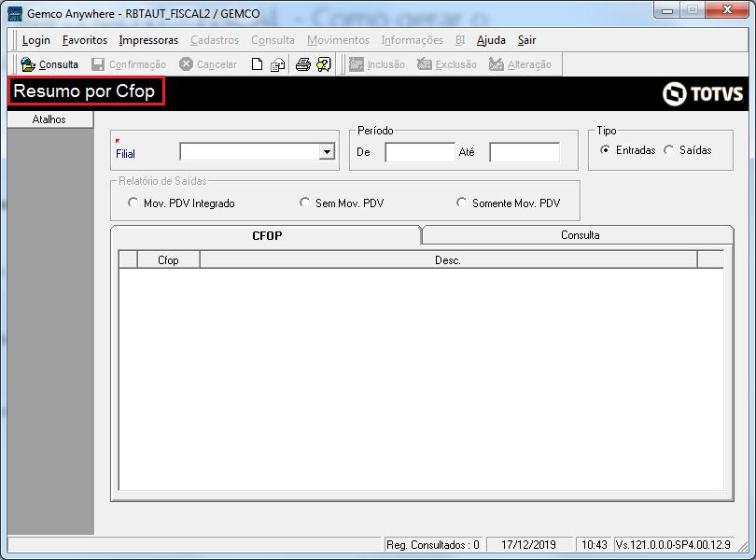
Task: Open the Login menu
Action: (x=36, y=40)
